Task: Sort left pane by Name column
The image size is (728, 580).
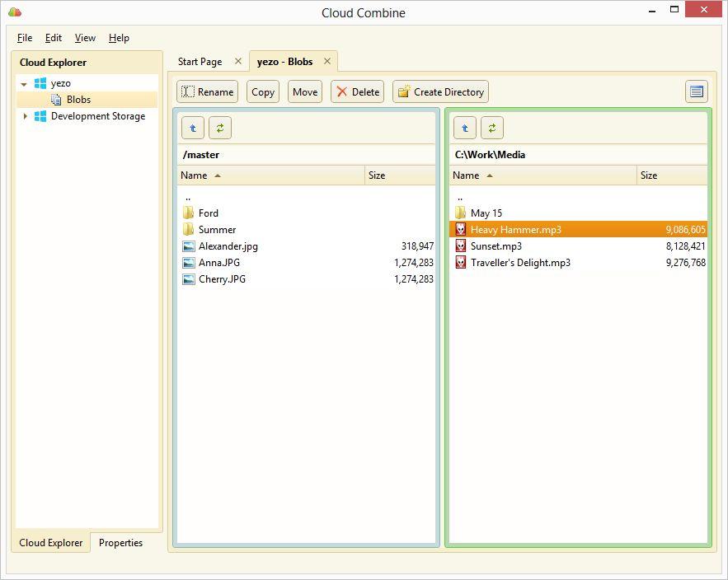Action: tap(195, 175)
